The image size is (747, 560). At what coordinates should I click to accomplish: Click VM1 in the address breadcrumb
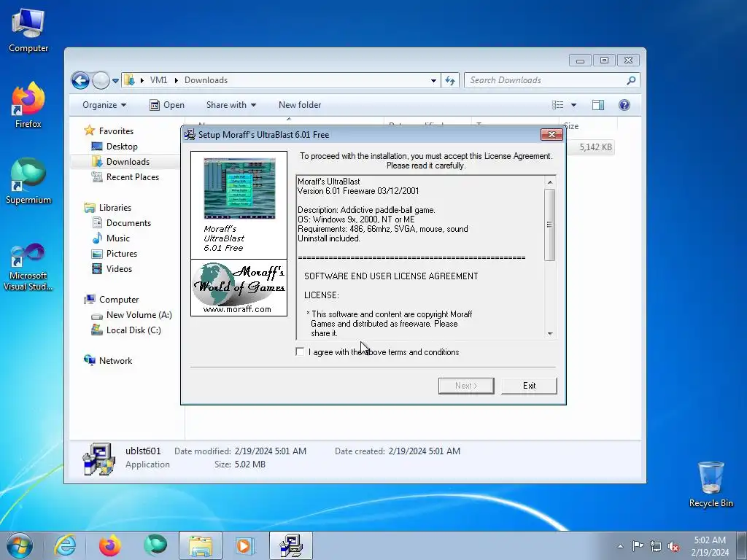tap(158, 80)
